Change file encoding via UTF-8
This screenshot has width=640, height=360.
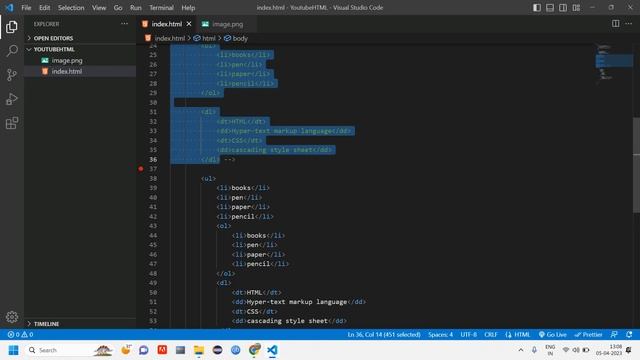click(x=469, y=334)
